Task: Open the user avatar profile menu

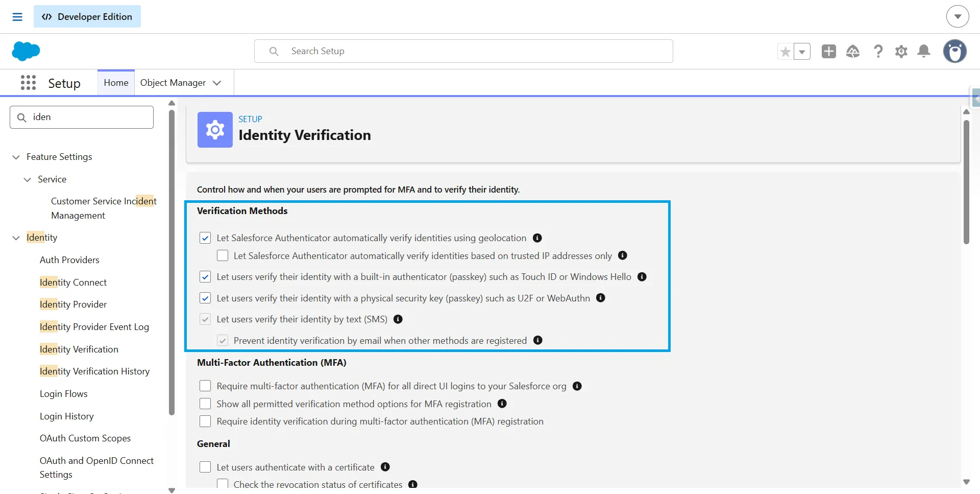Action: pos(955,51)
